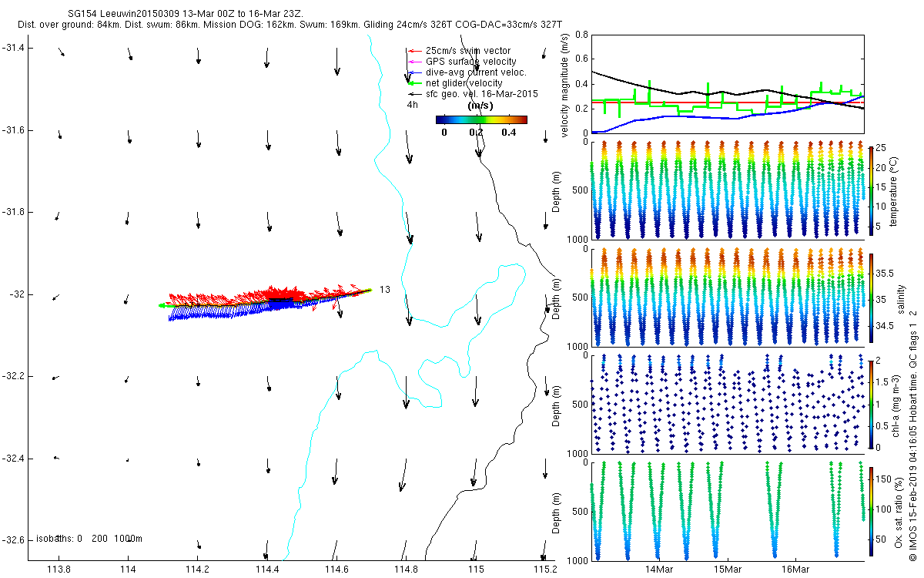
Task: Click the Ox. sat. ratio colorbar
Action: (x=870, y=513)
